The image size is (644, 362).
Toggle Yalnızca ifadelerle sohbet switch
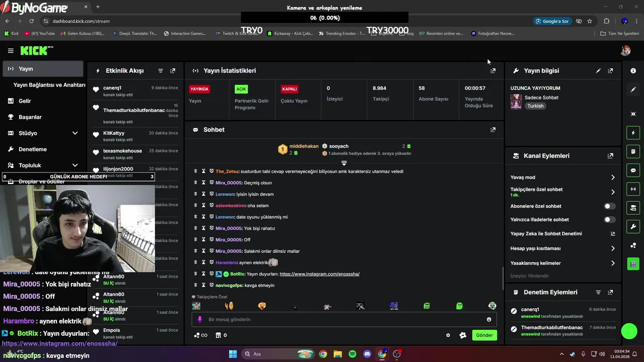pyautogui.click(x=609, y=220)
